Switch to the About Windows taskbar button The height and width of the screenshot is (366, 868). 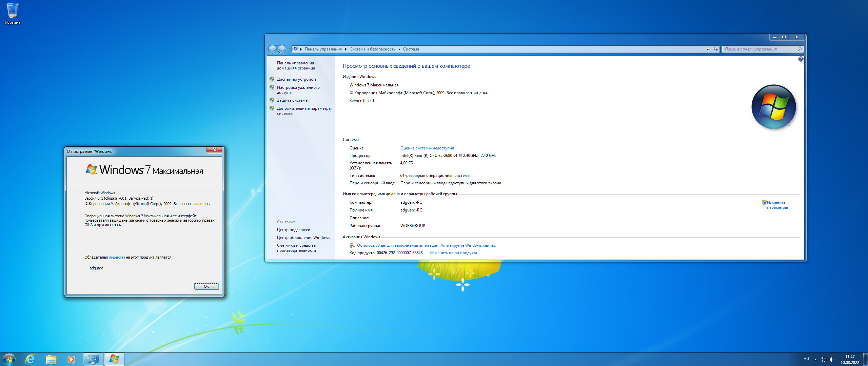tap(114, 359)
